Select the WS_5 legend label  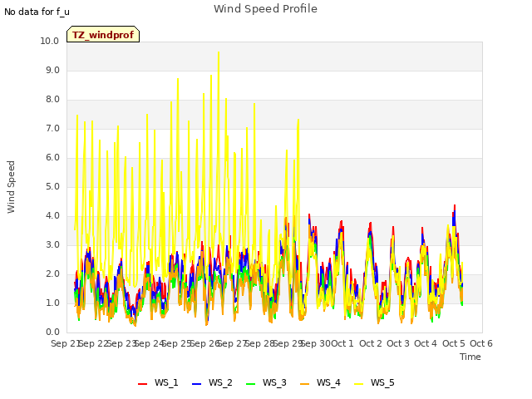382,382
